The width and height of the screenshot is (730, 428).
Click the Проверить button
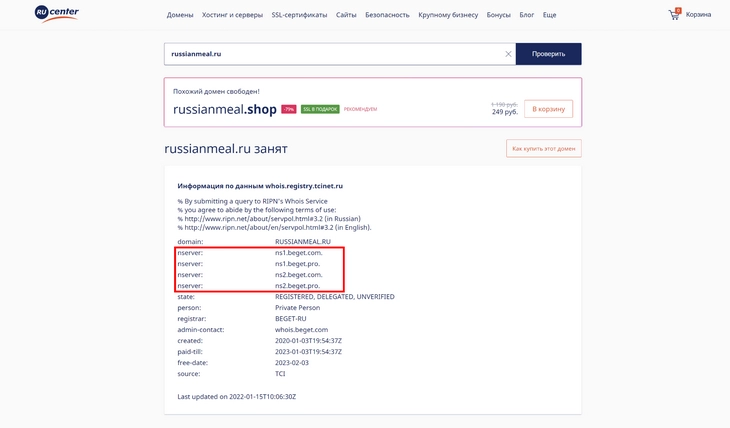click(548, 54)
